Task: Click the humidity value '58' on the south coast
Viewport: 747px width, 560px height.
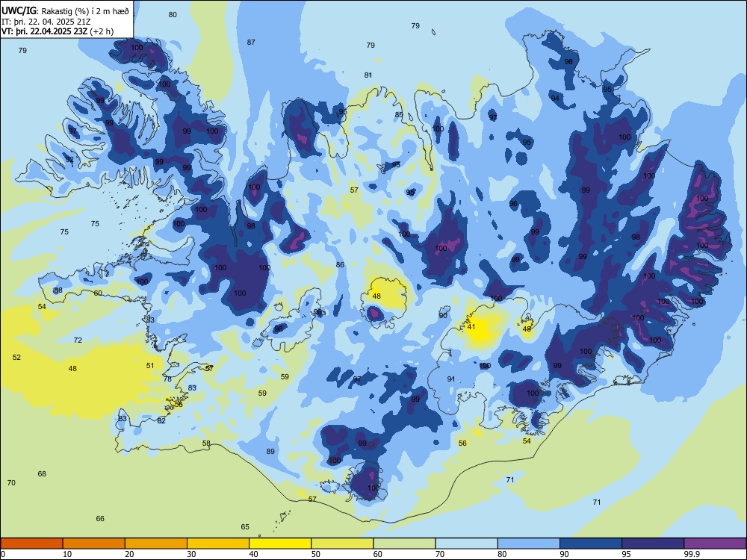Action: coord(206,444)
